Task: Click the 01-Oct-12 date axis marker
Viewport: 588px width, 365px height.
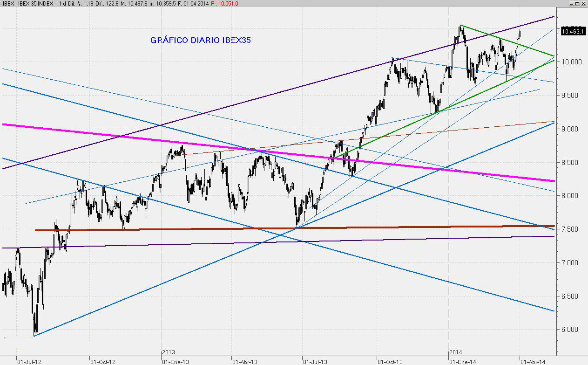Action: point(101,361)
